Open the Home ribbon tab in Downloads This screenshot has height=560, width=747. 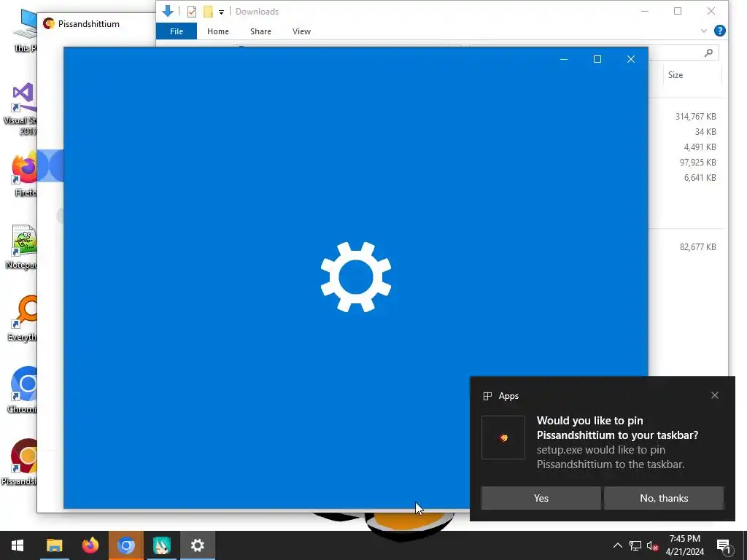click(x=217, y=31)
